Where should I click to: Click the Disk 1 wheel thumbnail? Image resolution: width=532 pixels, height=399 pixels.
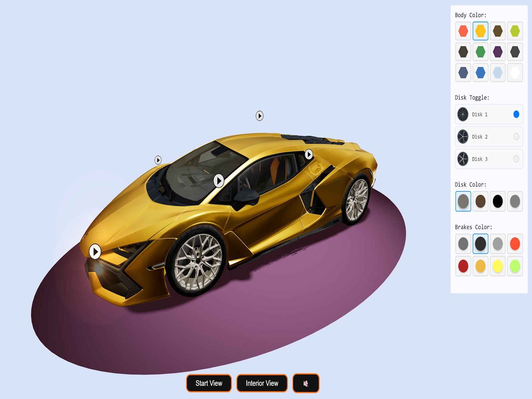click(463, 114)
